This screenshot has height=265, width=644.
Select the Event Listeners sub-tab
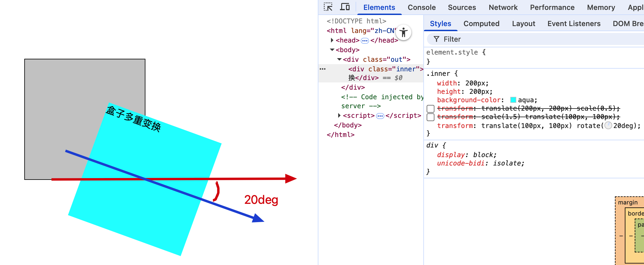(x=574, y=24)
